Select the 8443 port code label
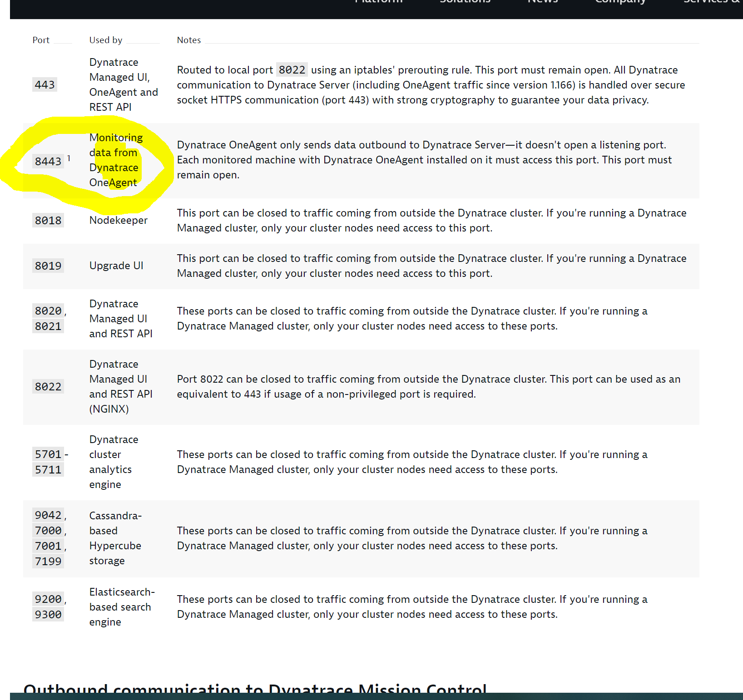The width and height of the screenshot is (743, 700). [48, 162]
